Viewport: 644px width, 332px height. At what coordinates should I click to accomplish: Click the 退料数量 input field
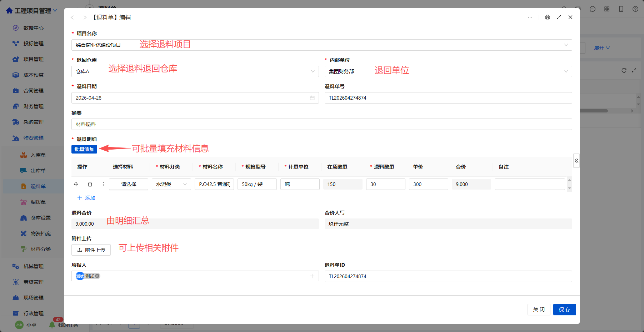pyautogui.click(x=386, y=184)
